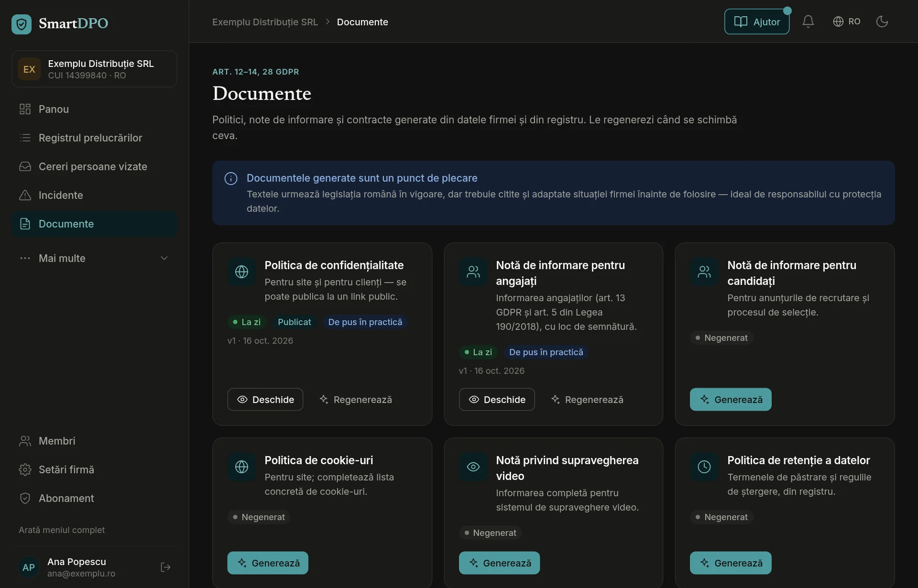Open Registrul prelucrărilor in the sidebar
Screen dimensions: 918x588
coord(94,138)
